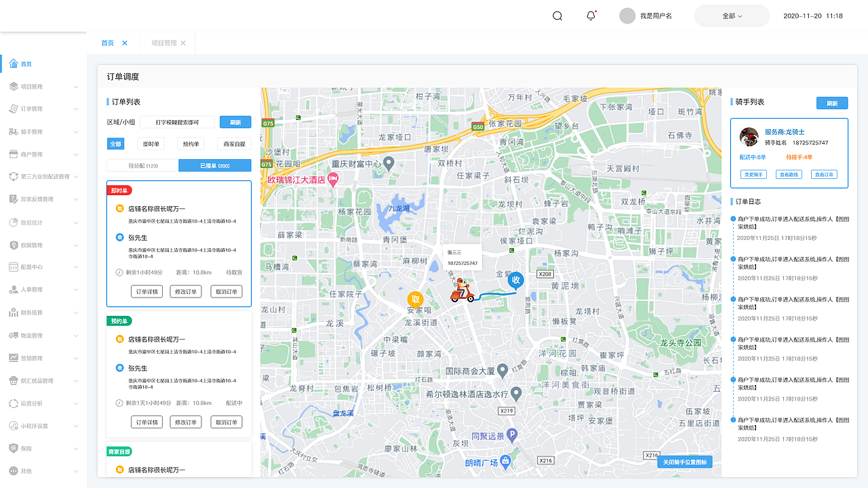868x488 pixels.
Task: Filter orders by 预约单
Action: pyautogui.click(x=191, y=144)
